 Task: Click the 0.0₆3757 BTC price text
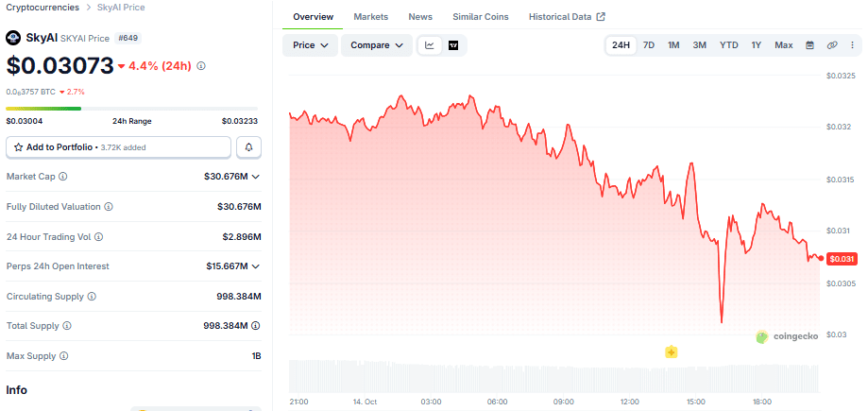pos(30,92)
